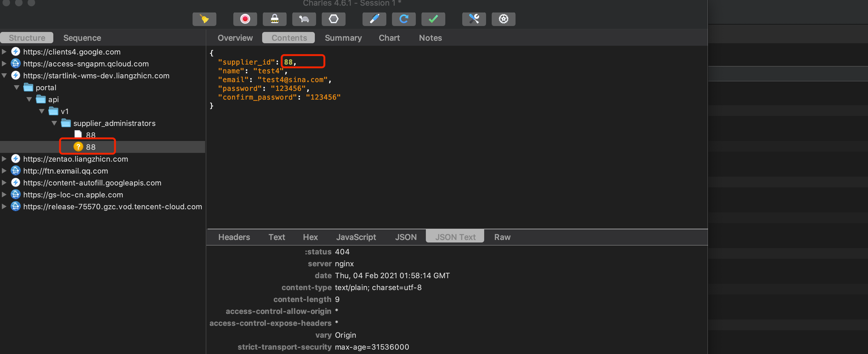Viewport: 868px width, 354px height.
Task: Toggle throttling with the turtle icon
Action: coord(304,19)
